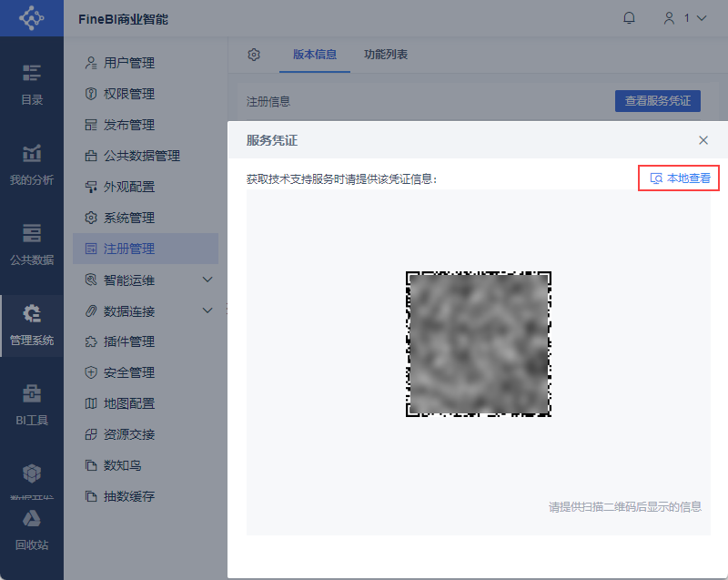Open 我的分析 in the left sidebar
728x580 pixels.
pos(32,165)
